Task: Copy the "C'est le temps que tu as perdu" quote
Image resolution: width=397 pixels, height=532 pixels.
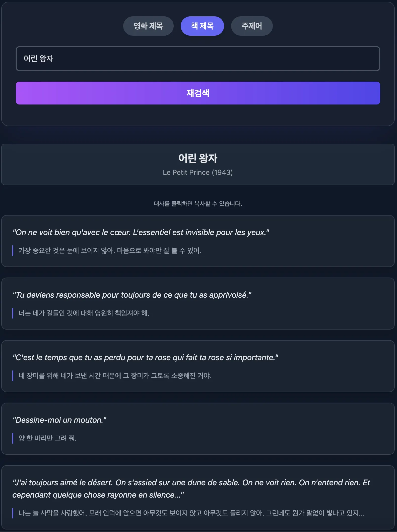Action: [x=146, y=357]
